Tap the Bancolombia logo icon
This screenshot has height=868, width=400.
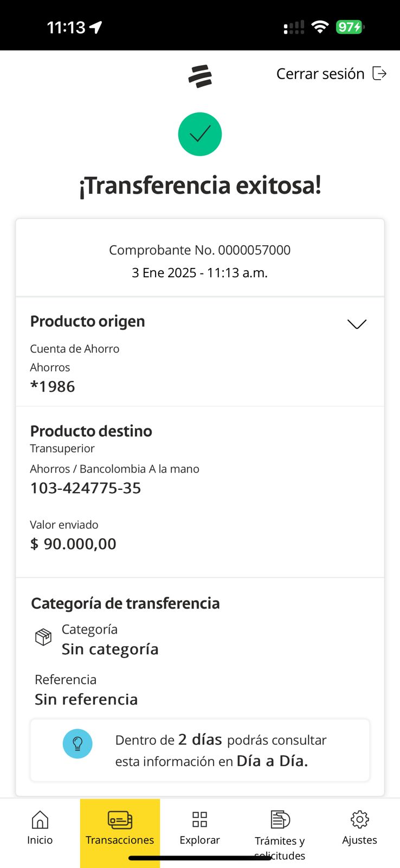[x=200, y=76]
